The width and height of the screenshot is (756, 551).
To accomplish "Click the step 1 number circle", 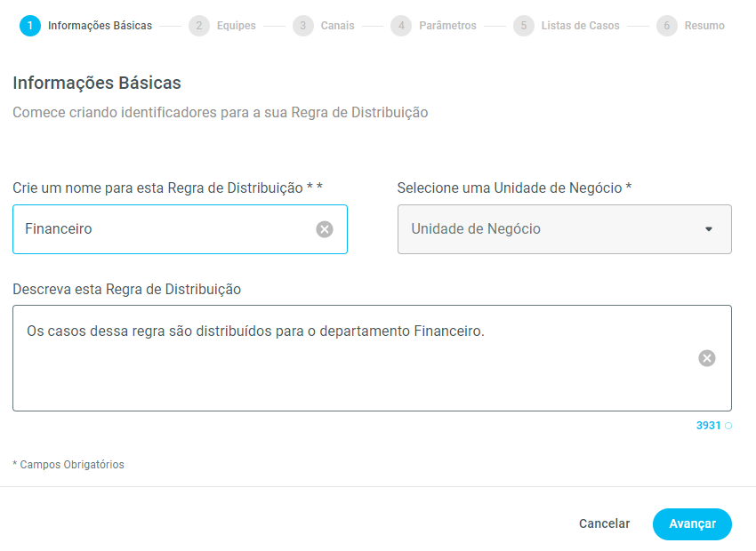I will coord(30,26).
